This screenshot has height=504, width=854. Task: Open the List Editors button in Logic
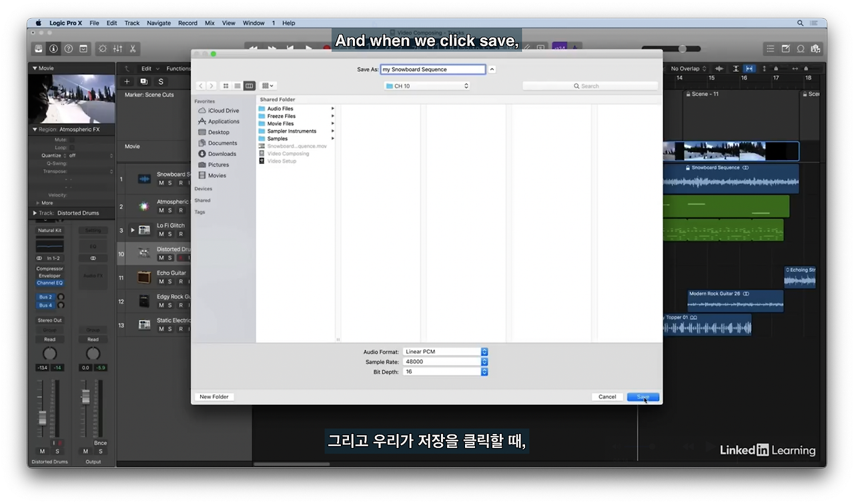[x=771, y=49]
